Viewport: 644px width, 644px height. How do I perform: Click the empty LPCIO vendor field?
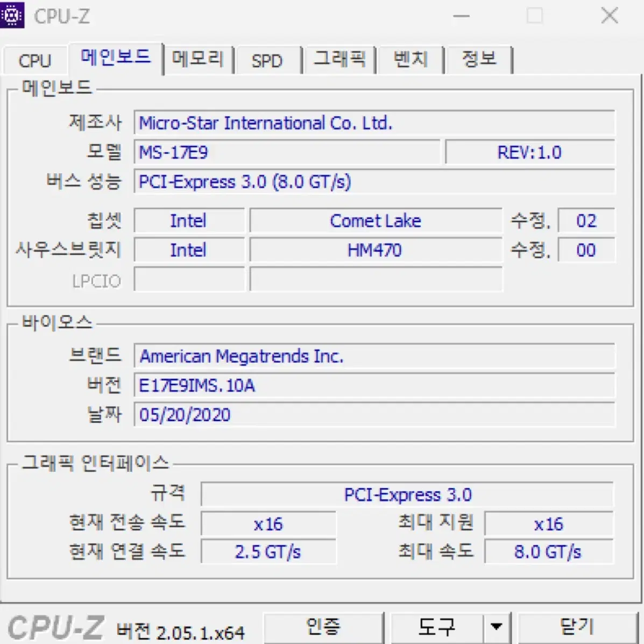189,280
